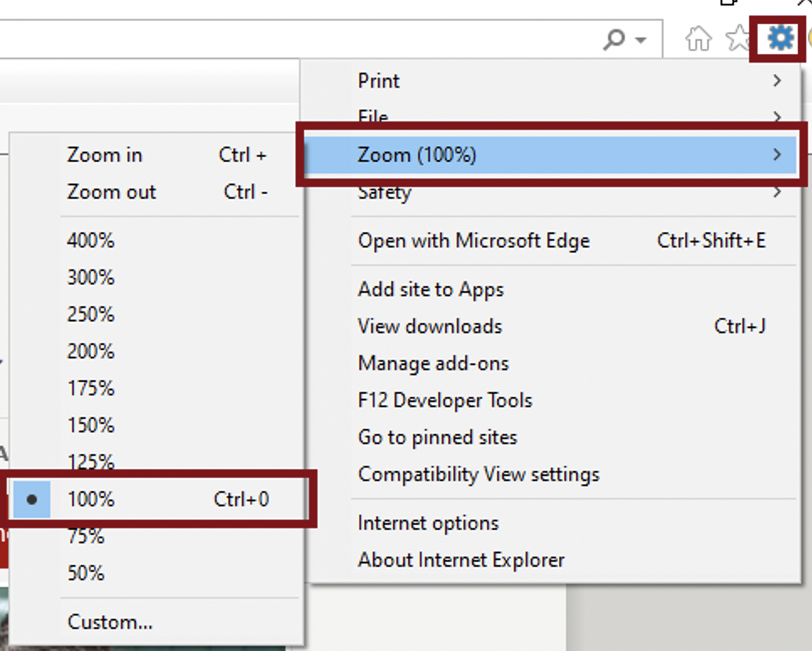Open Compatibility View settings

[478, 474]
